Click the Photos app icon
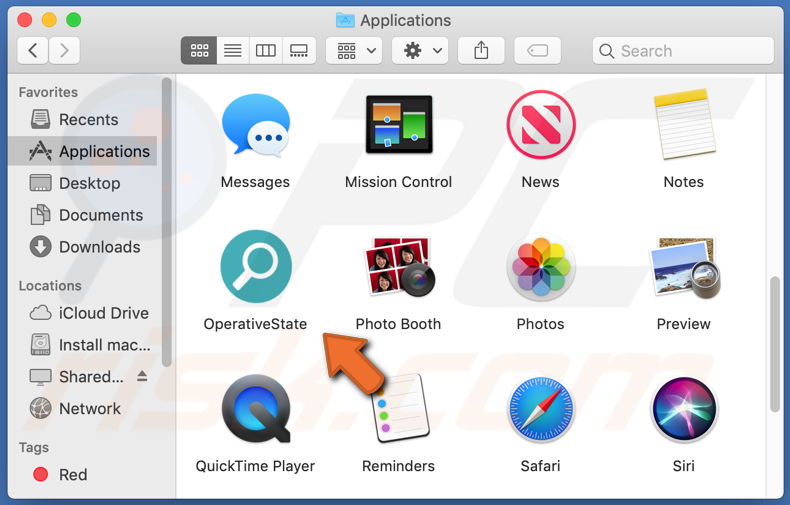 pyautogui.click(x=541, y=267)
